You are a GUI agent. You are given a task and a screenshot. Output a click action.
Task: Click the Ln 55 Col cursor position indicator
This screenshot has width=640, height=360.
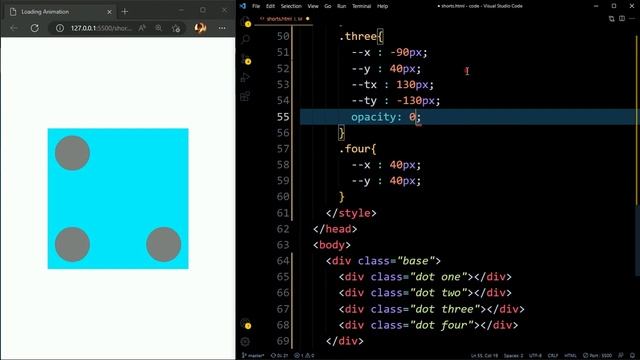[484, 356]
